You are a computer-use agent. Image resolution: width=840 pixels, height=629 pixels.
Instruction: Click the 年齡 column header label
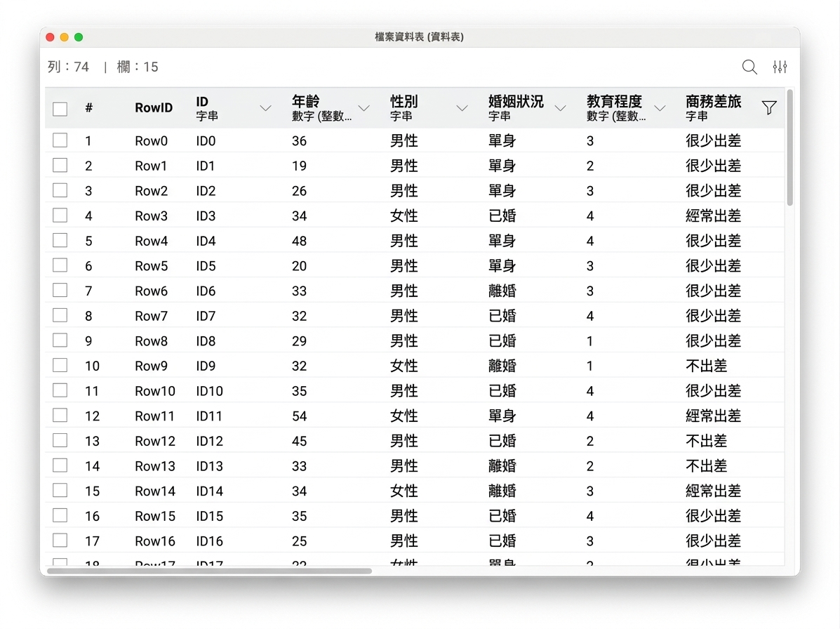pos(305,101)
